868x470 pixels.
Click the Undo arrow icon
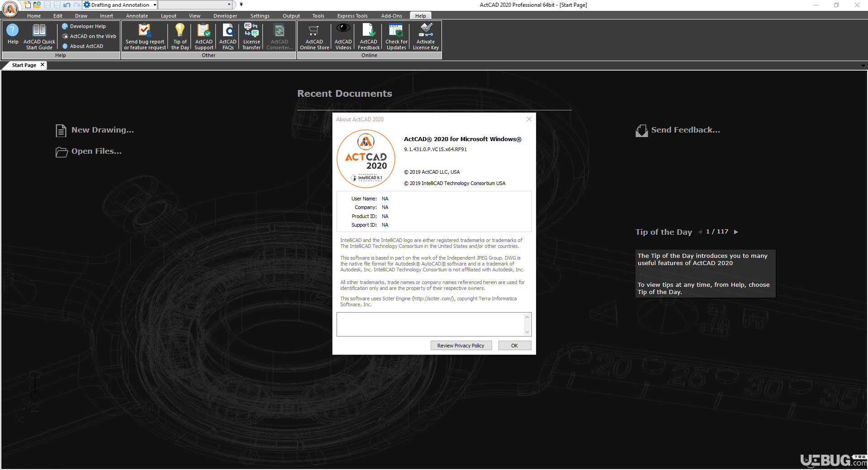tap(67, 5)
